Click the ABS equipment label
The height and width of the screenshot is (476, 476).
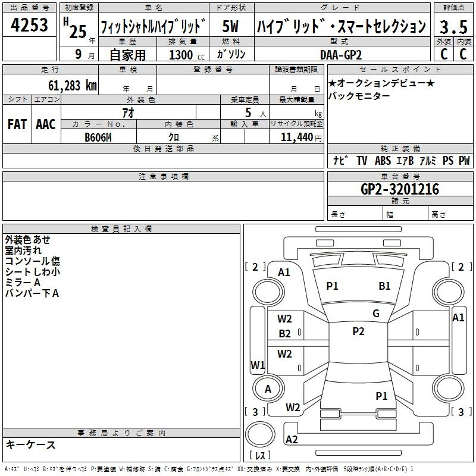[x=383, y=161]
